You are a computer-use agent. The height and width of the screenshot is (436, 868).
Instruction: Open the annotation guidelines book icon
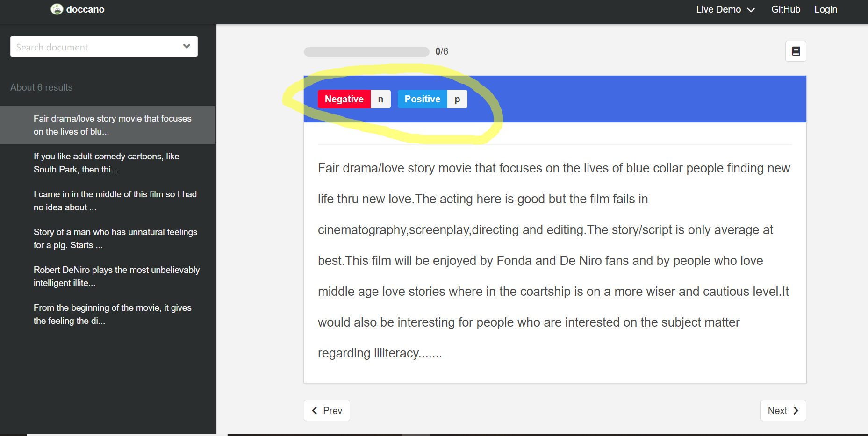[795, 51]
